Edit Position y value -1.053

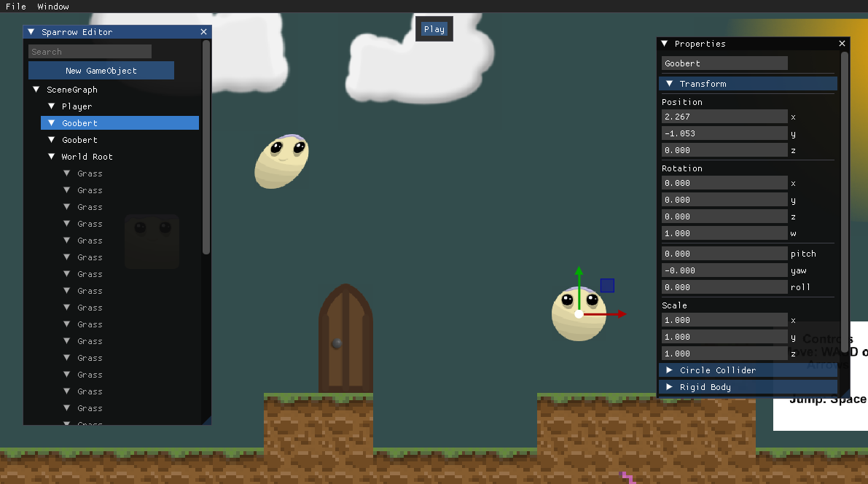pyautogui.click(x=724, y=133)
